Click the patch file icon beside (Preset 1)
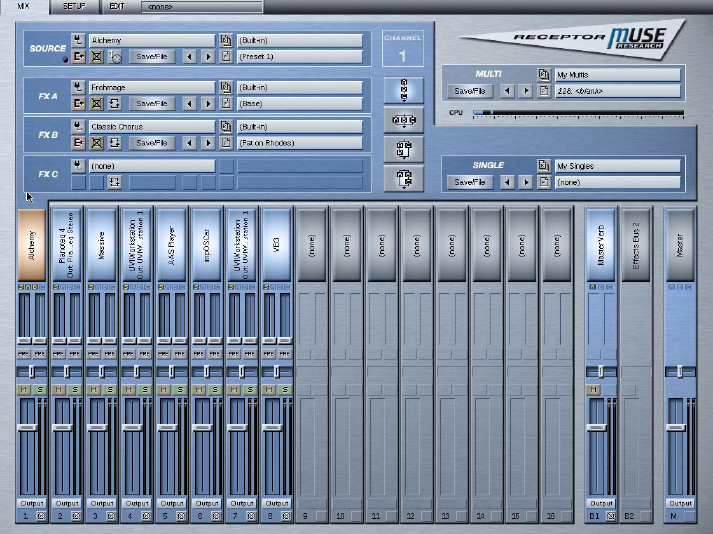Image resolution: width=713 pixels, height=534 pixels. pos(226,57)
